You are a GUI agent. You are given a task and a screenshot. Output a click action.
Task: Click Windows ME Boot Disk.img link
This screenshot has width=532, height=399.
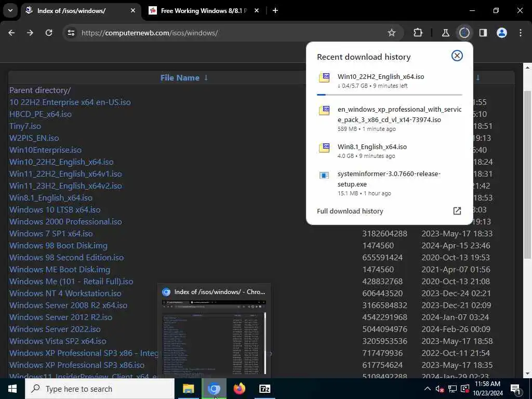click(60, 270)
